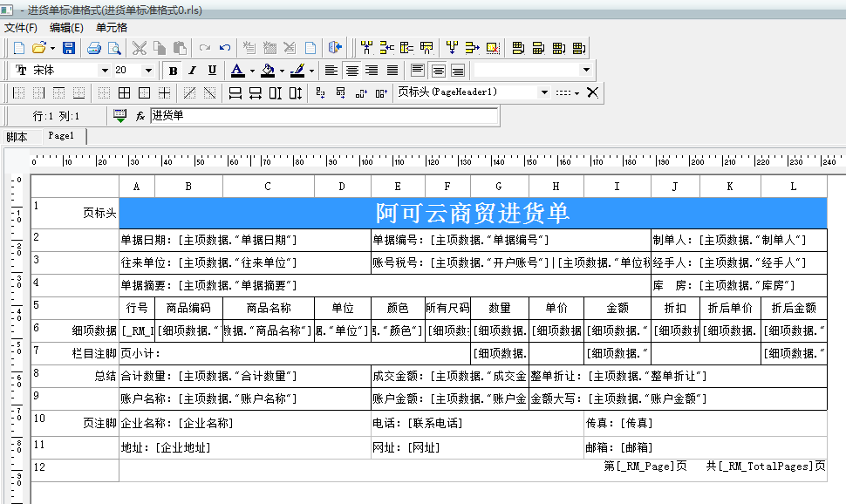Click the New document button

click(17, 48)
